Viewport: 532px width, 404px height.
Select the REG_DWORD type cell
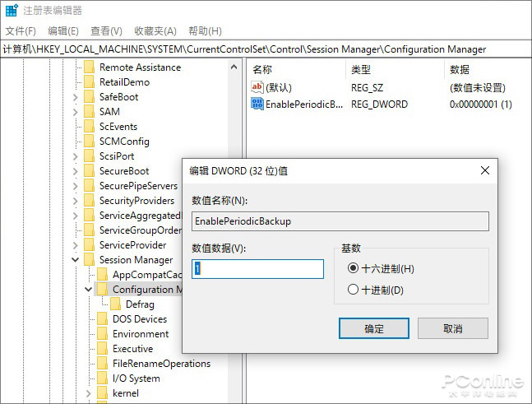click(x=379, y=104)
